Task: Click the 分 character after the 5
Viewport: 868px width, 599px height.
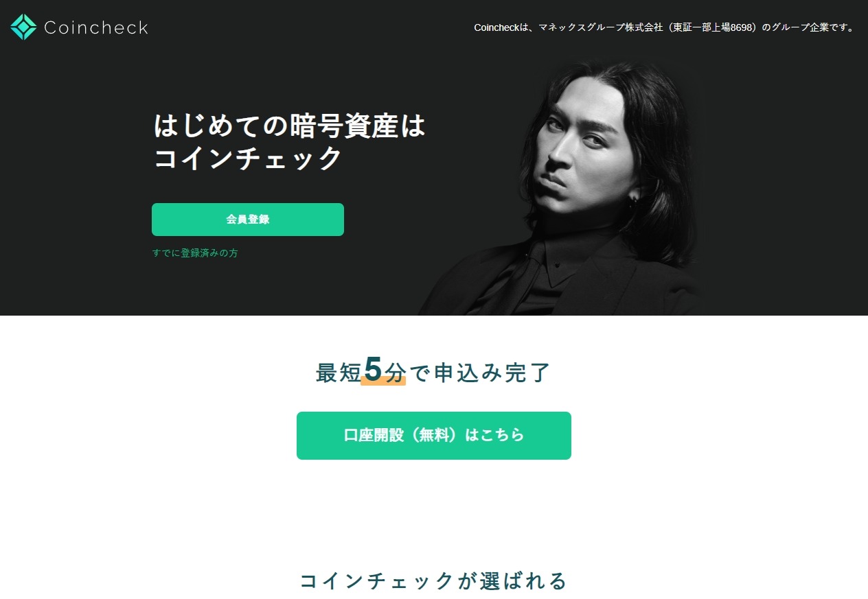Action: click(395, 373)
